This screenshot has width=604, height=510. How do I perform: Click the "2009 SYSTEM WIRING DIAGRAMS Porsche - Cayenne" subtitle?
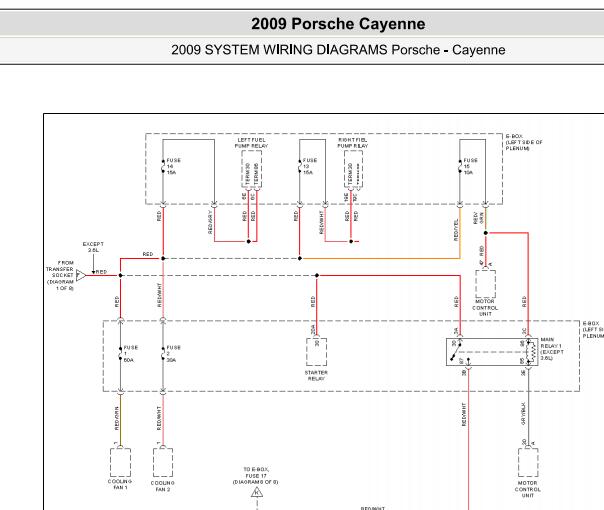click(338, 50)
